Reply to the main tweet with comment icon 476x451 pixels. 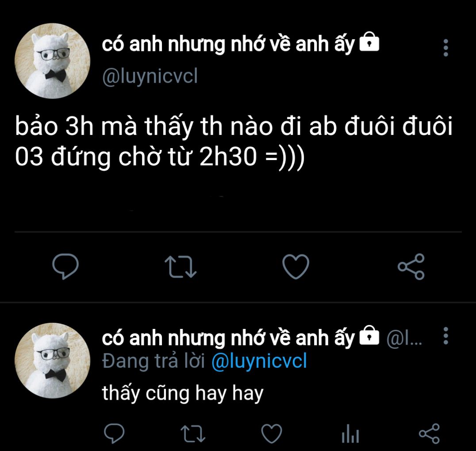[x=65, y=266]
